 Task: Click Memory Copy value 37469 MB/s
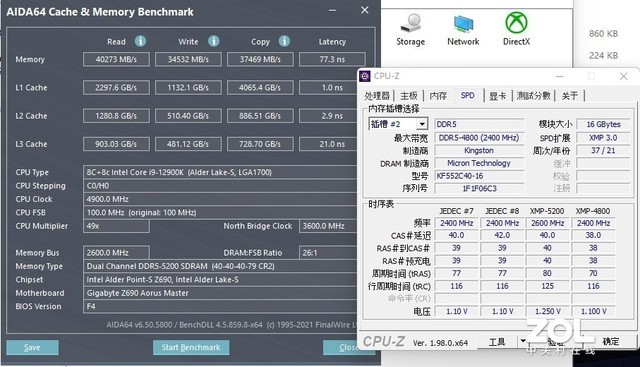pos(260,59)
